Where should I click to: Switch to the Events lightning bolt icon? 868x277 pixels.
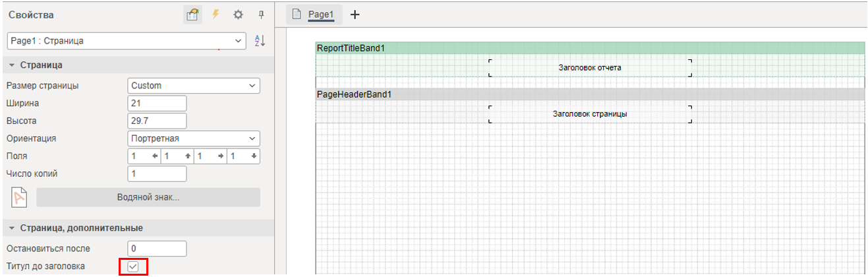[216, 15]
